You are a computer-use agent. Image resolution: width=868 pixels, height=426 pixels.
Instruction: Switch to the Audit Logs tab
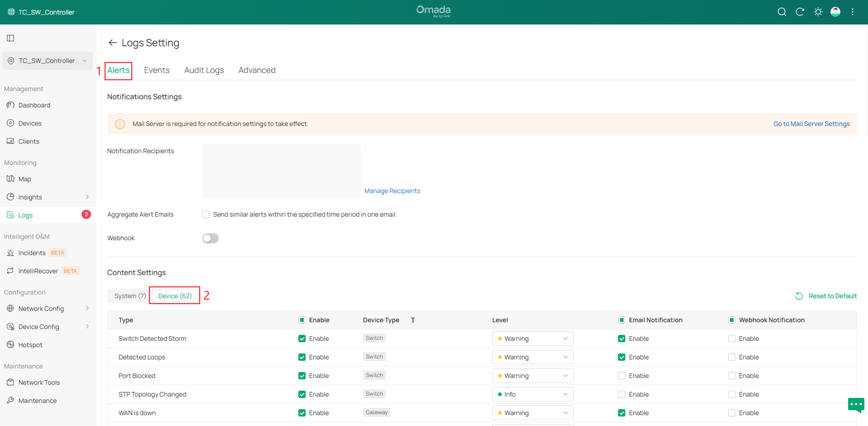[x=204, y=70]
